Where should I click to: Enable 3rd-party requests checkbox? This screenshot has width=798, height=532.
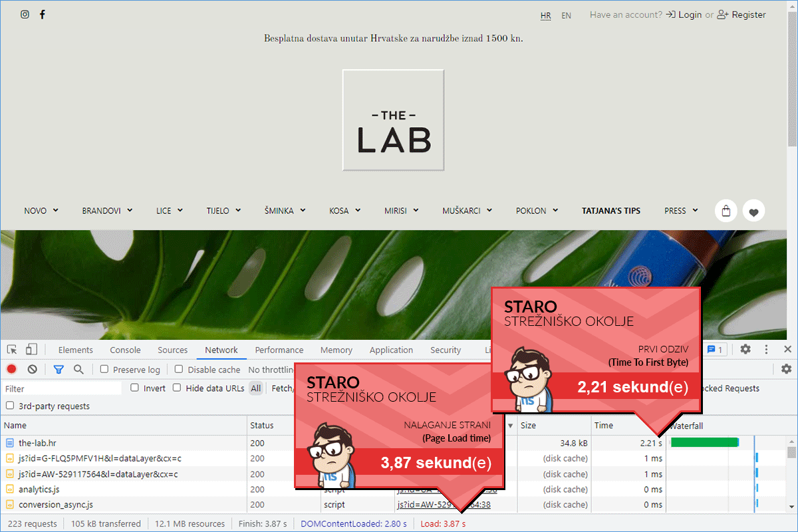[10, 406]
